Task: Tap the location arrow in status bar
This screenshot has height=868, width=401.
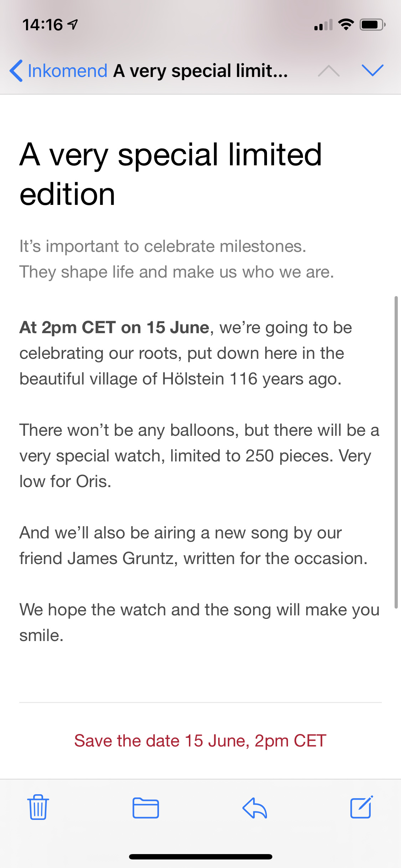Action: pos(73,25)
